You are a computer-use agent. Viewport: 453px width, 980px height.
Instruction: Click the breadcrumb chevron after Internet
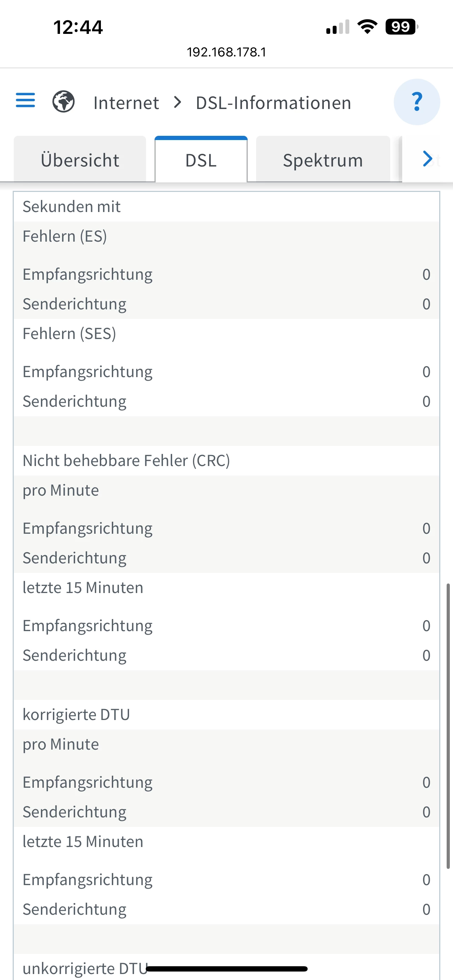[177, 102]
